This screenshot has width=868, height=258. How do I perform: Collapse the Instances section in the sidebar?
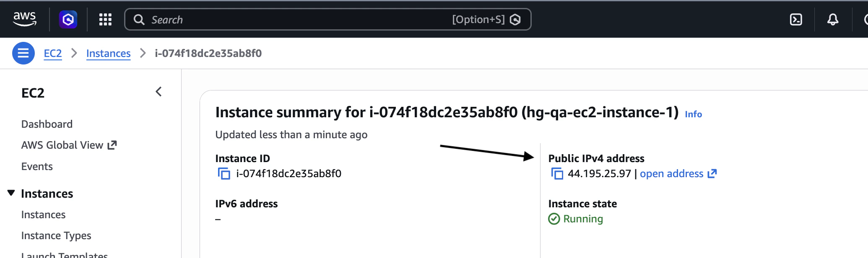[x=11, y=193]
